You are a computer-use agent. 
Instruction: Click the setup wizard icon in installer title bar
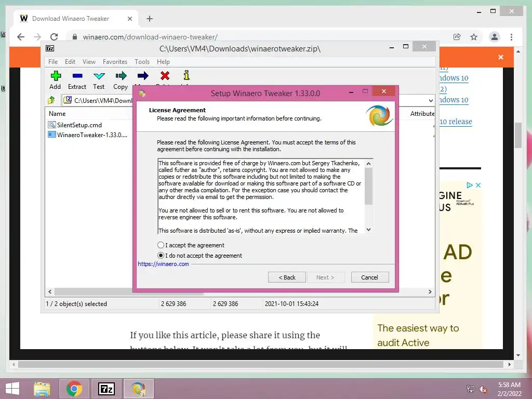tap(142, 93)
